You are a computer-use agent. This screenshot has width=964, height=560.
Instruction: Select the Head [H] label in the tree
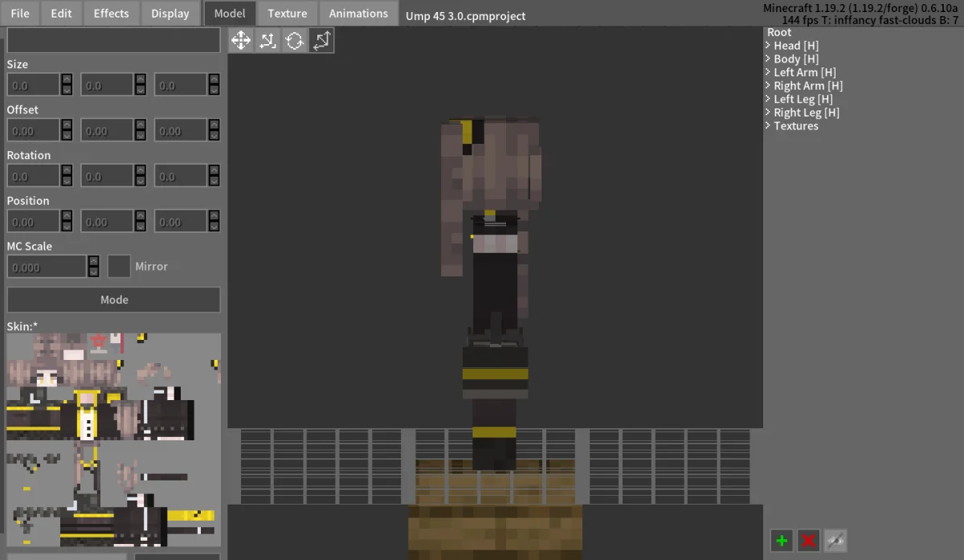[796, 46]
